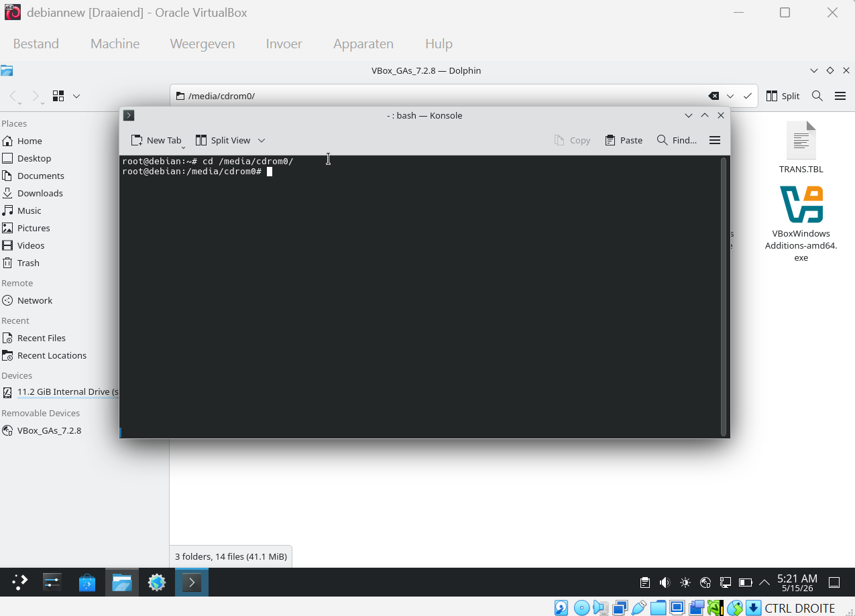
Task: Expand Dolphin view mode dropdown arrow
Action: (76, 96)
